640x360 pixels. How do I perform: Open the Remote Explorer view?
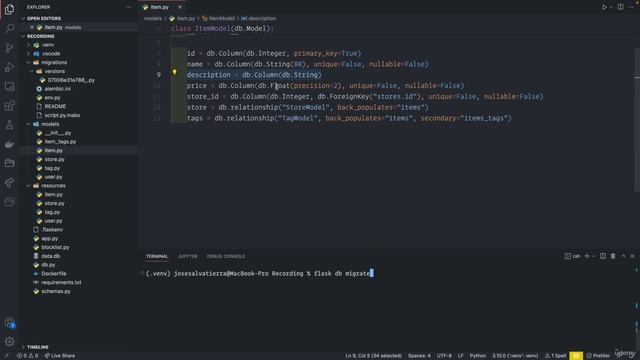(x=9, y=86)
